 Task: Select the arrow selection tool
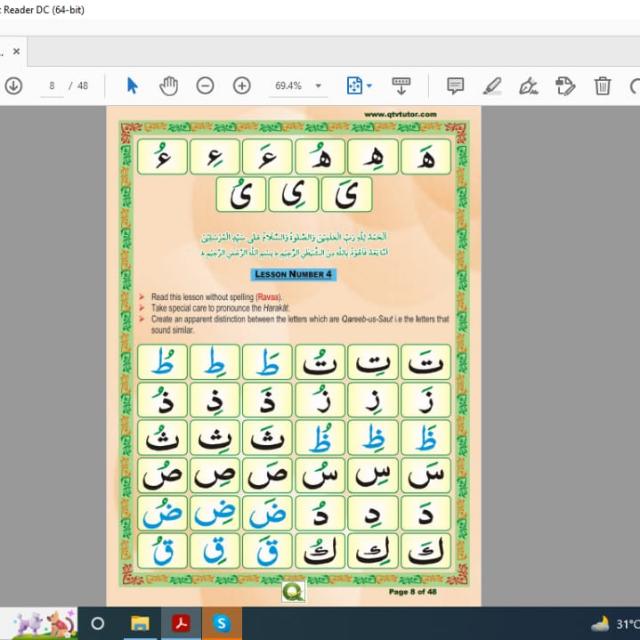132,86
